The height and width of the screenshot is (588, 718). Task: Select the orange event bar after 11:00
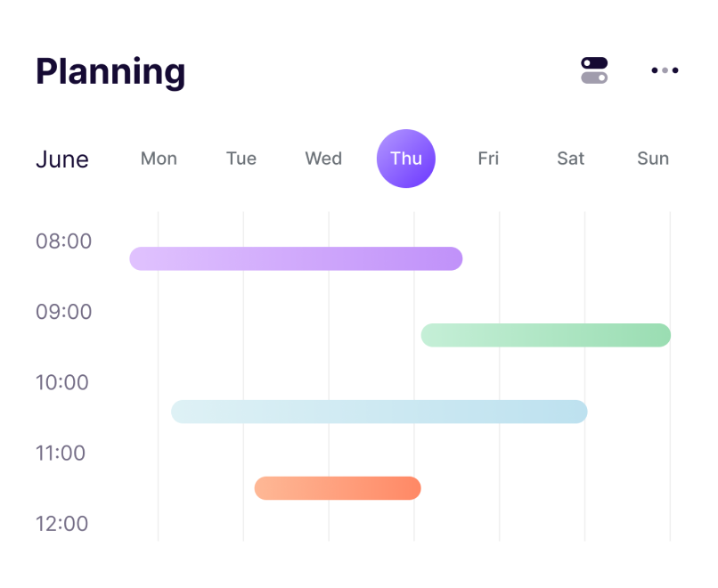pos(338,488)
